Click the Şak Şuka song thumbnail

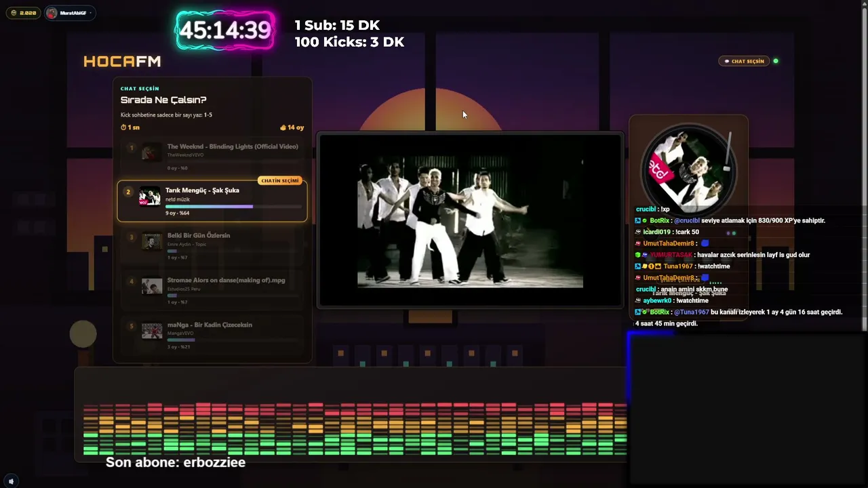(150, 196)
